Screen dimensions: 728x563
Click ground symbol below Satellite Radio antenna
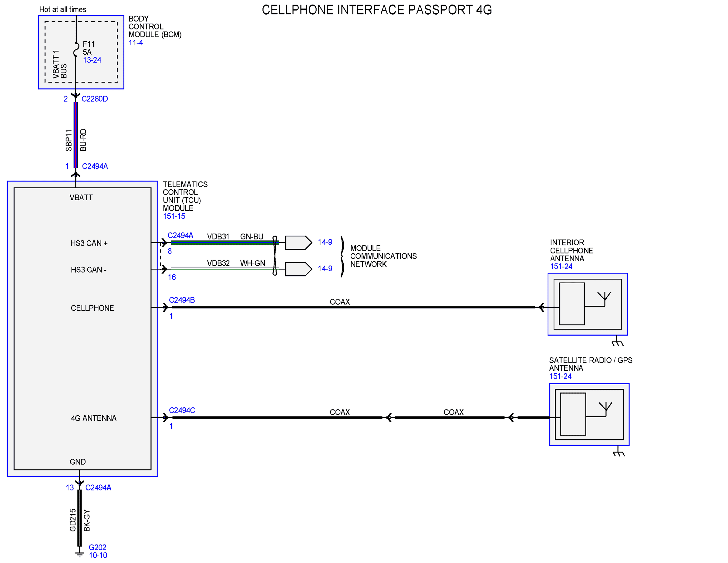[619, 452]
